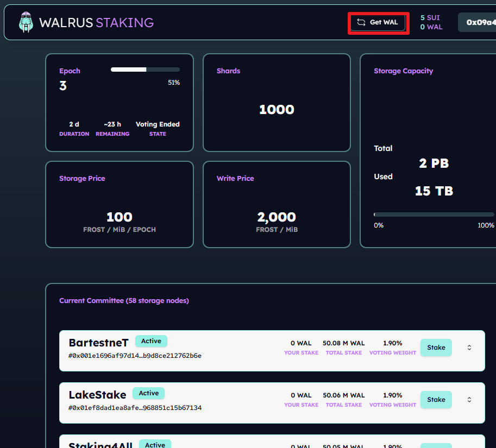The height and width of the screenshot is (448, 496).
Task: Click the Storage Price value 100
Action: pyautogui.click(x=120, y=217)
